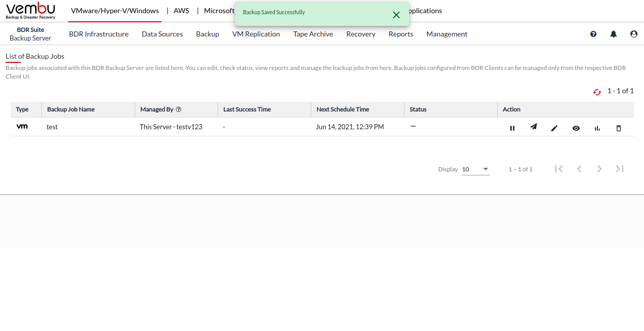Viewport: 644px width, 331px height.
Task: Open the help icon in header
Action: point(593,34)
